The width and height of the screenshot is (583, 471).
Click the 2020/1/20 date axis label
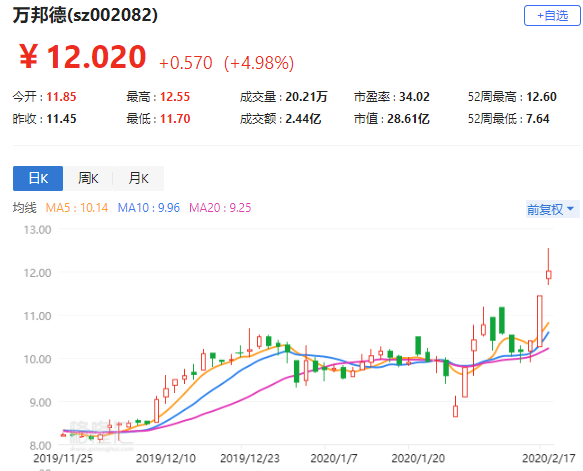point(418,458)
